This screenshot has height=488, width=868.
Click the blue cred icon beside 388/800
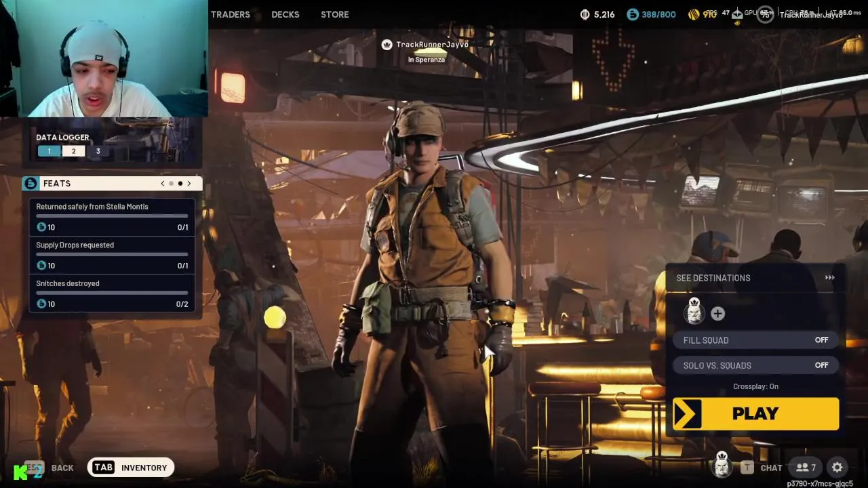[632, 14]
